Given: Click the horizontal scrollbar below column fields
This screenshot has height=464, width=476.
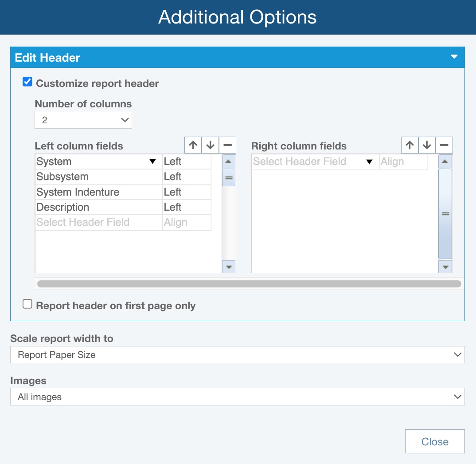Looking at the screenshot, I should (249, 284).
